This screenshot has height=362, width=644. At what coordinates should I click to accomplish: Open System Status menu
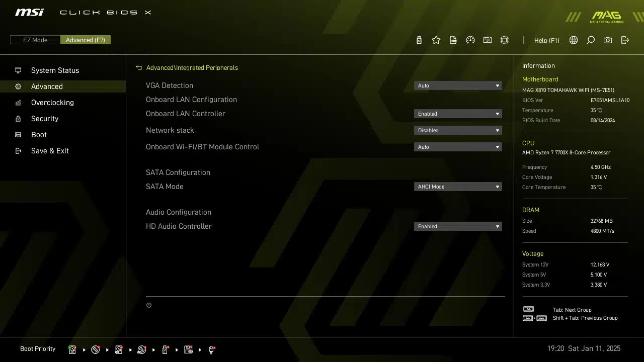(x=55, y=70)
